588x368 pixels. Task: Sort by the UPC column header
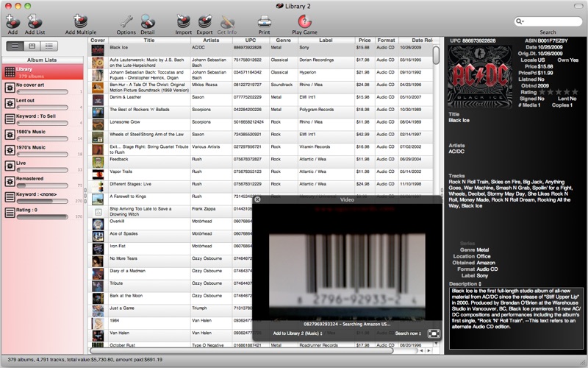click(x=251, y=40)
